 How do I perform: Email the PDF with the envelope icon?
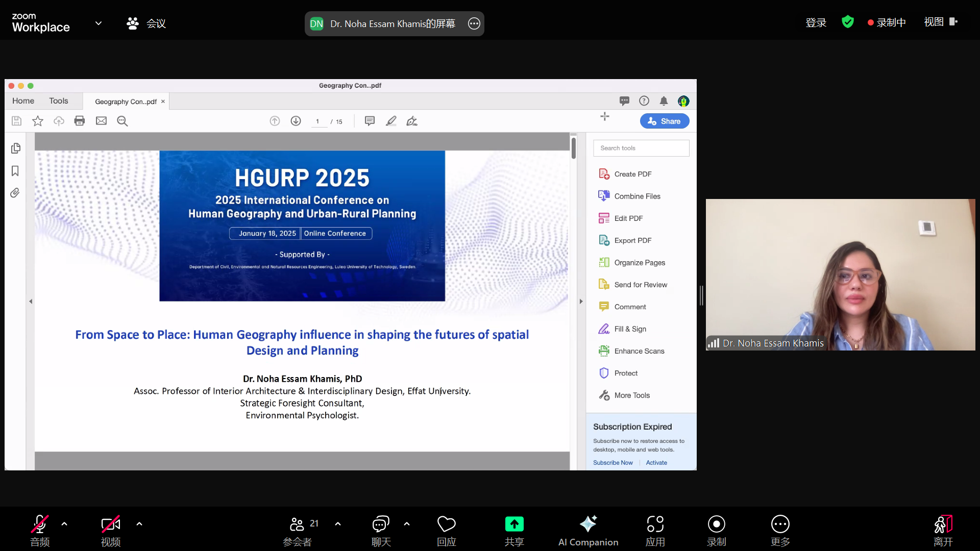[101, 121]
